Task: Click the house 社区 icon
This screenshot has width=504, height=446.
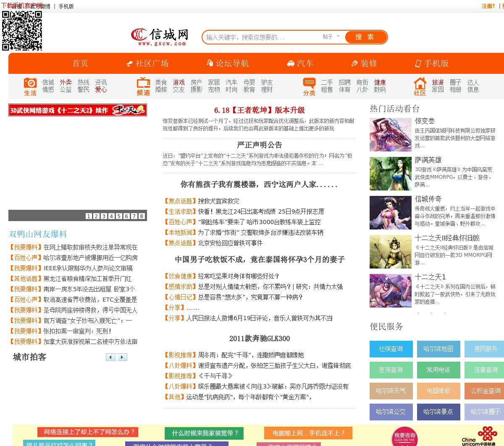Action: click(x=420, y=83)
